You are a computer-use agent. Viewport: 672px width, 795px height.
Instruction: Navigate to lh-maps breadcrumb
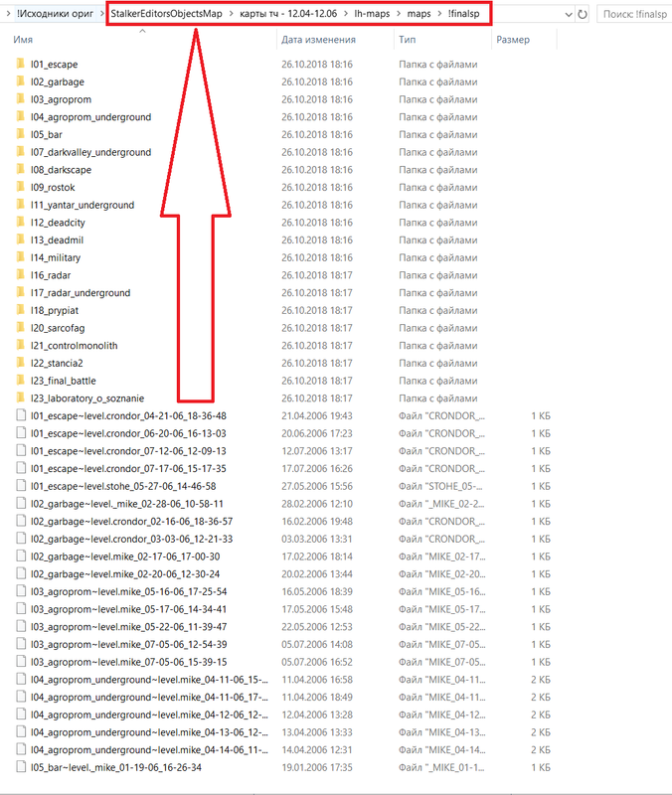pos(372,14)
